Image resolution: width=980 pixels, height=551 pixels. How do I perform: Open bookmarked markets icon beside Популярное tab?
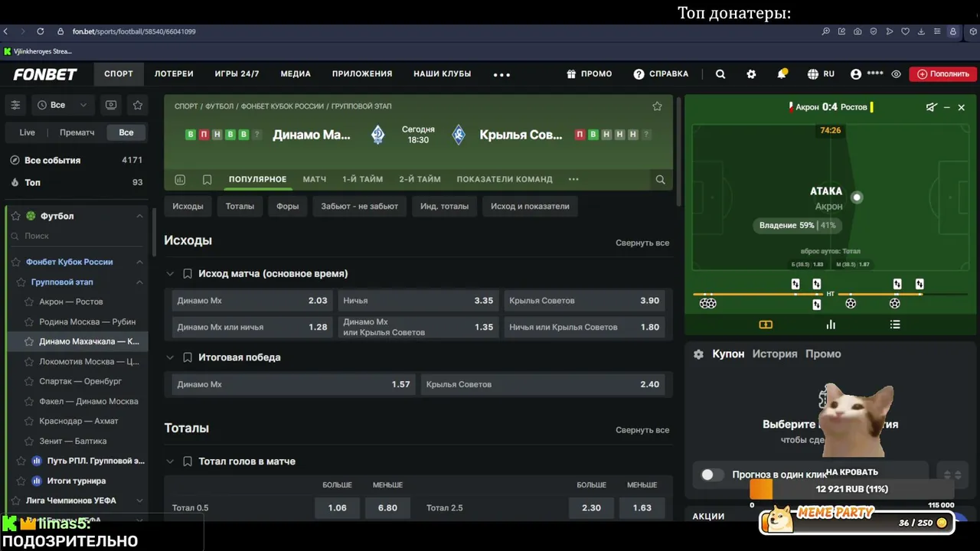pos(207,179)
